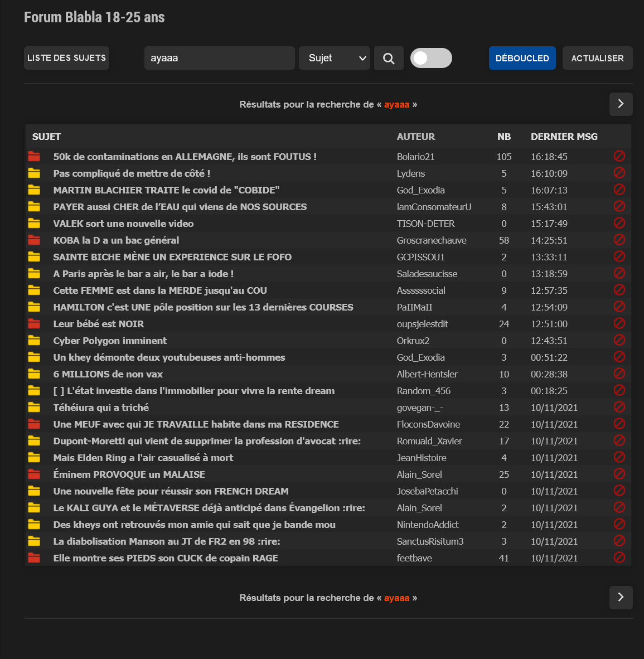
Task: Click author Asssssocial
Action: coord(421,290)
